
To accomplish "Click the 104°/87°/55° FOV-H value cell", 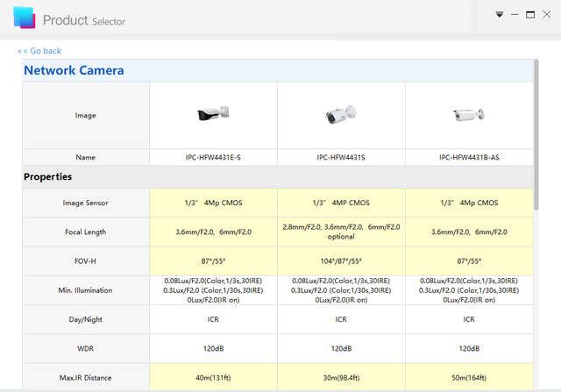I will 341,261.
